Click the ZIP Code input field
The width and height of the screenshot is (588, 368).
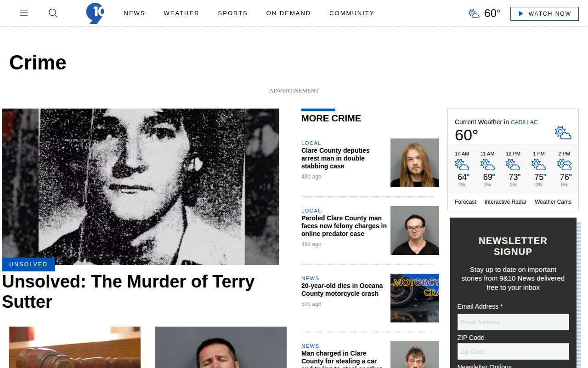coord(513,351)
